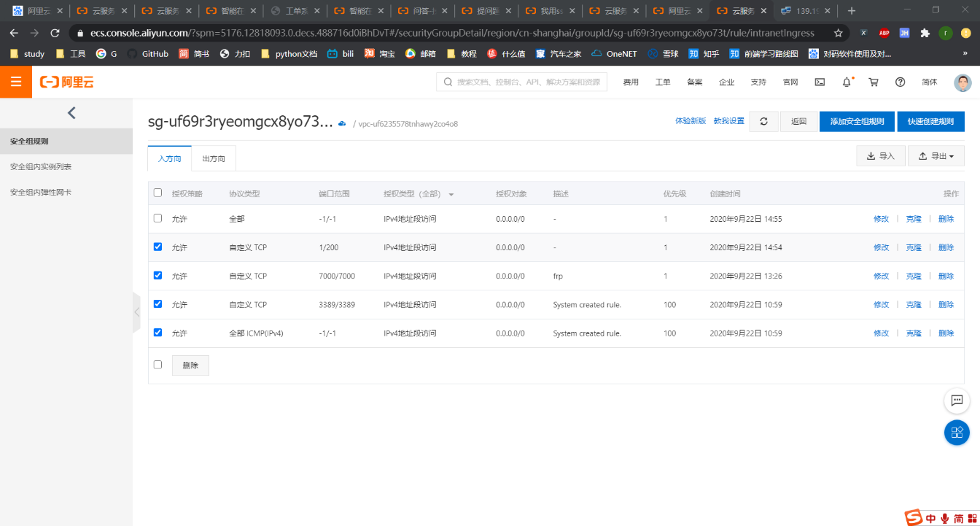This screenshot has width=980, height=526.
Task: Open the 导出 dropdown
Action: pyautogui.click(x=936, y=155)
